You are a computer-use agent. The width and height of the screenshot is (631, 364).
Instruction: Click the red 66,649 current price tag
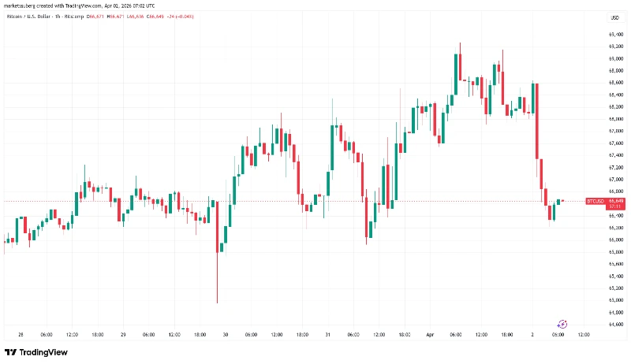point(617,202)
